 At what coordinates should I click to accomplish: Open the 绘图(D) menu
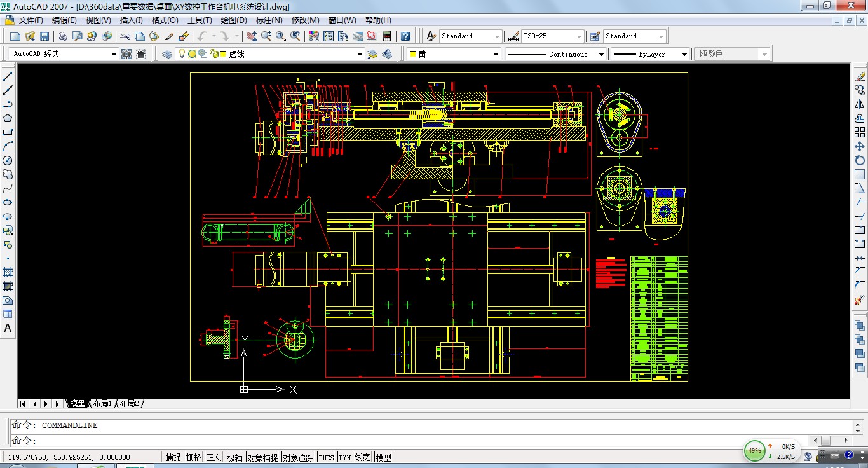tap(234, 20)
